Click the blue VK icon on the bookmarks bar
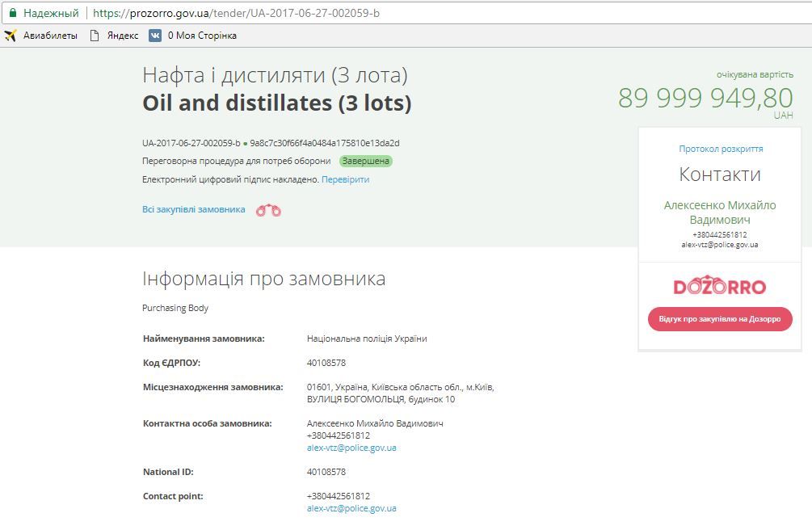The width and height of the screenshot is (812, 530). click(x=154, y=36)
